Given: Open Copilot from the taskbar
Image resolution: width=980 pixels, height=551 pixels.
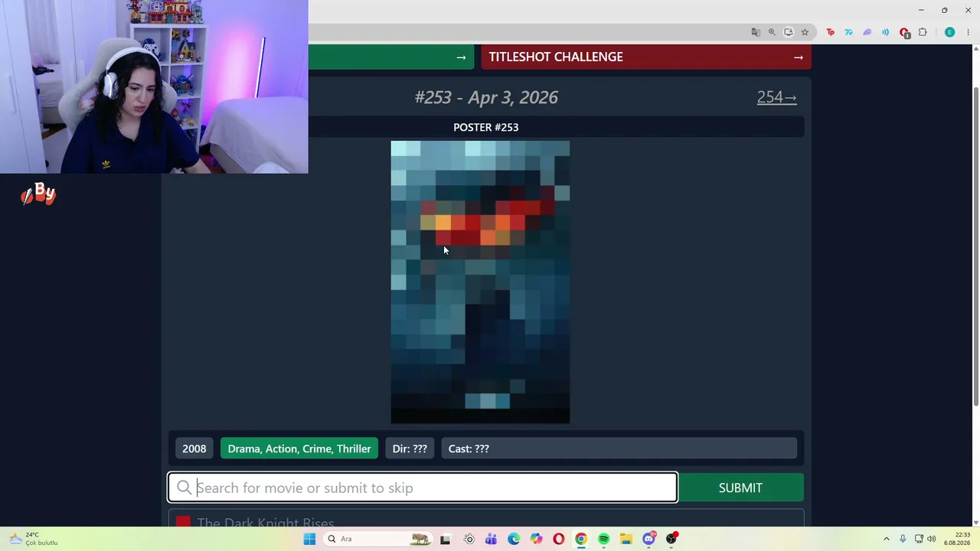Looking at the screenshot, I should (x=536, y=539).
